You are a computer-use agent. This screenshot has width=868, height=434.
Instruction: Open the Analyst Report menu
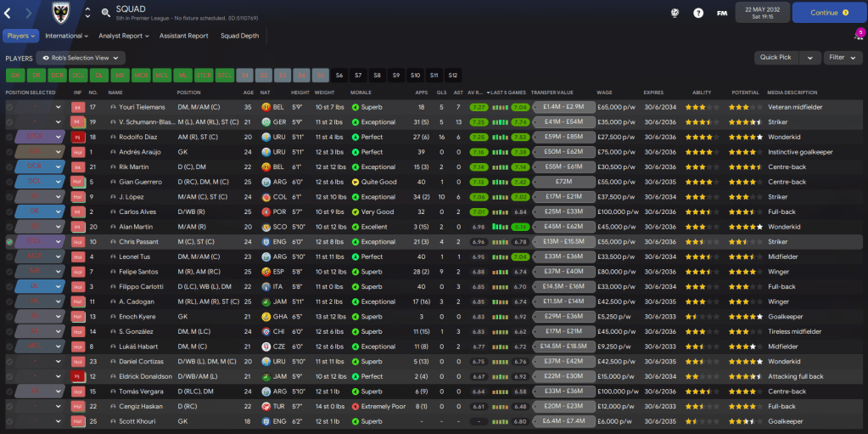(x=123, y=36)
